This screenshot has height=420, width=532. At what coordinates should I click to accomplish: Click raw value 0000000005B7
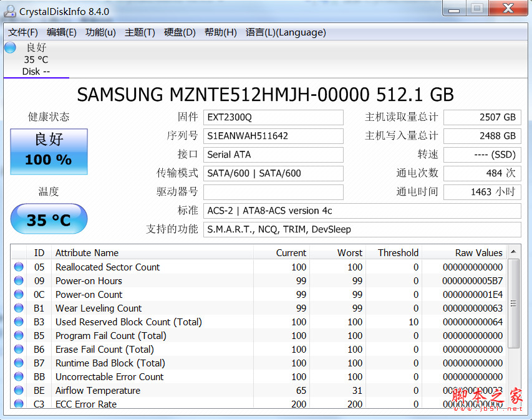472,280
